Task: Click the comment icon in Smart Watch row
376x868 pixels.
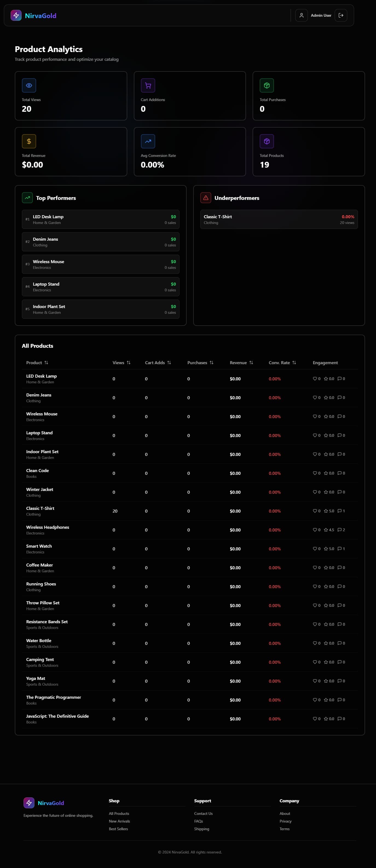Action: tap(340, 548)
